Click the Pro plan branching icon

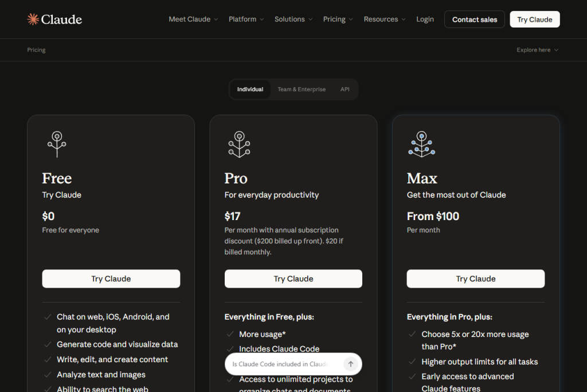pyautogui.click(x=239, y=144)
